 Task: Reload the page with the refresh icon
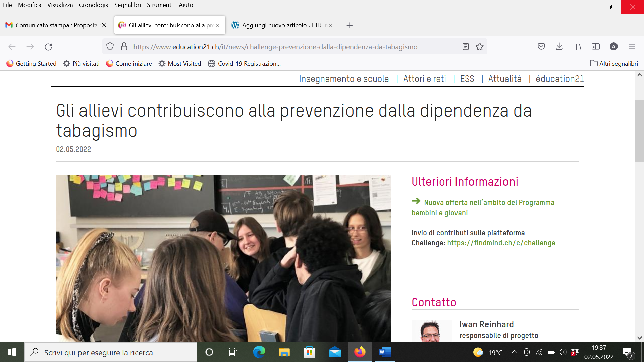[48, 47]
